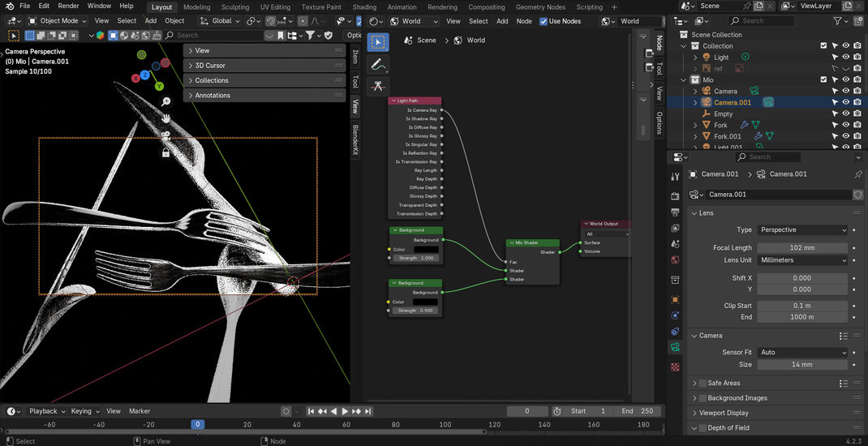
Task: Click the timeline current frame 0 marker
Action: coord(198,424)
